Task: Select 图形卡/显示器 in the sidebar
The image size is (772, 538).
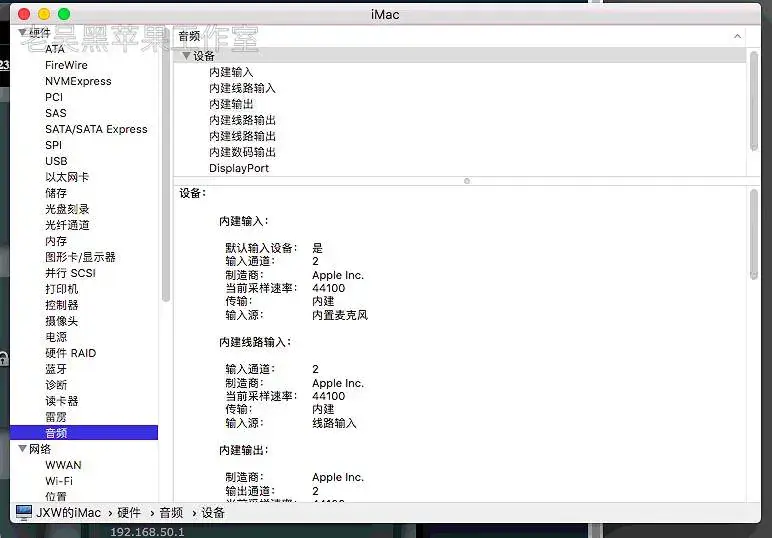Action: (80, 257)
